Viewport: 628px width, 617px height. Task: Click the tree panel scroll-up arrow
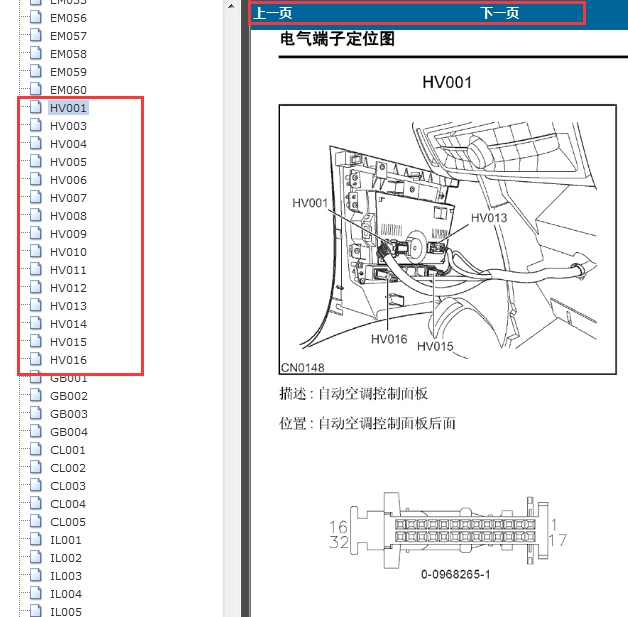pos(231,6)
